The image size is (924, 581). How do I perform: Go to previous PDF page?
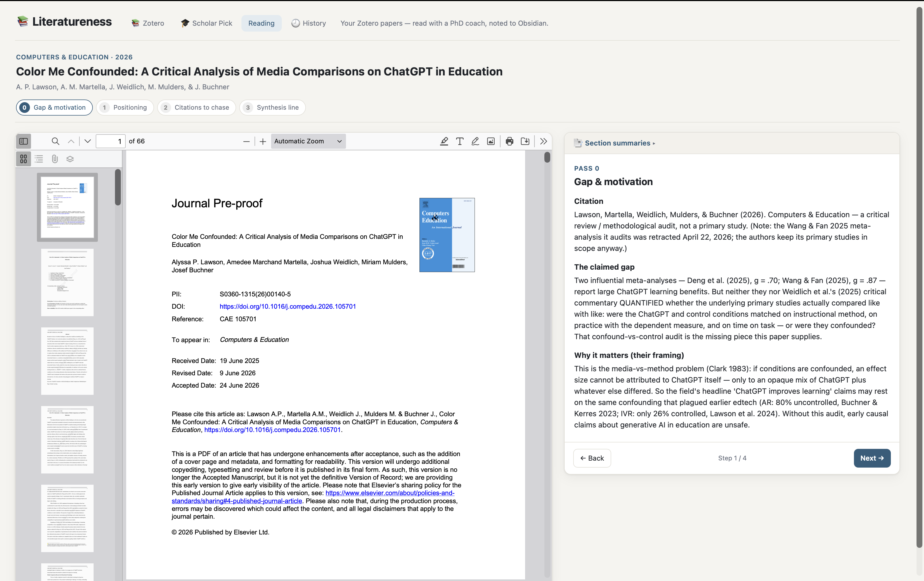coord(71,141)
